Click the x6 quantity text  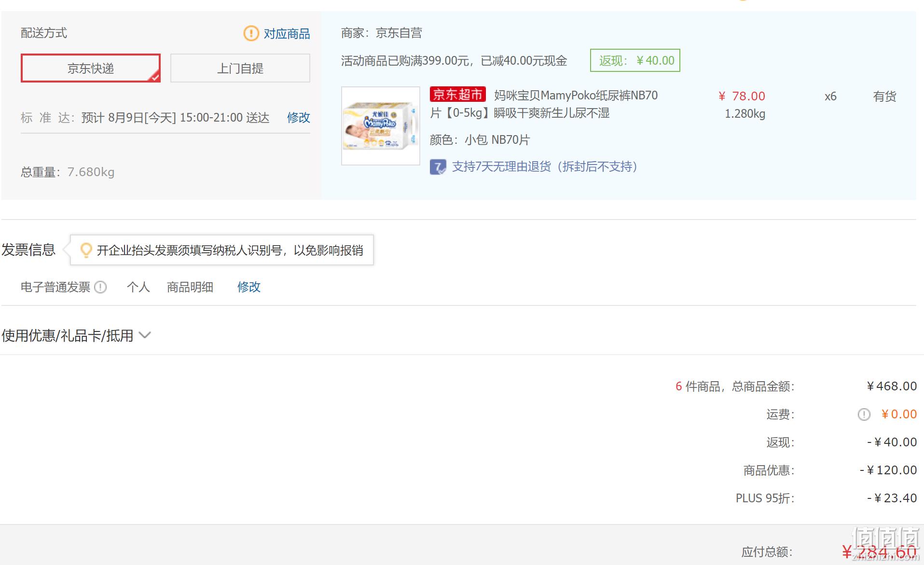(x=830, y=96)
